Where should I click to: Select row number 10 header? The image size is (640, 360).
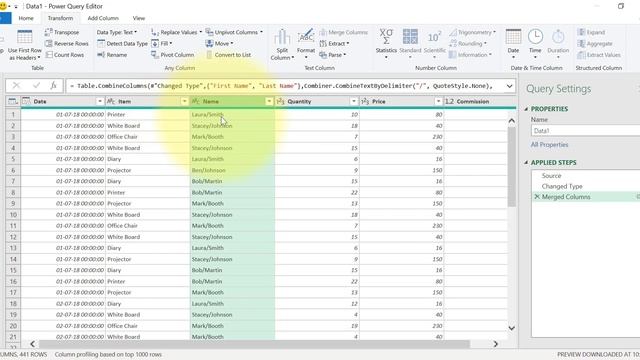click(x=13, y=215)
